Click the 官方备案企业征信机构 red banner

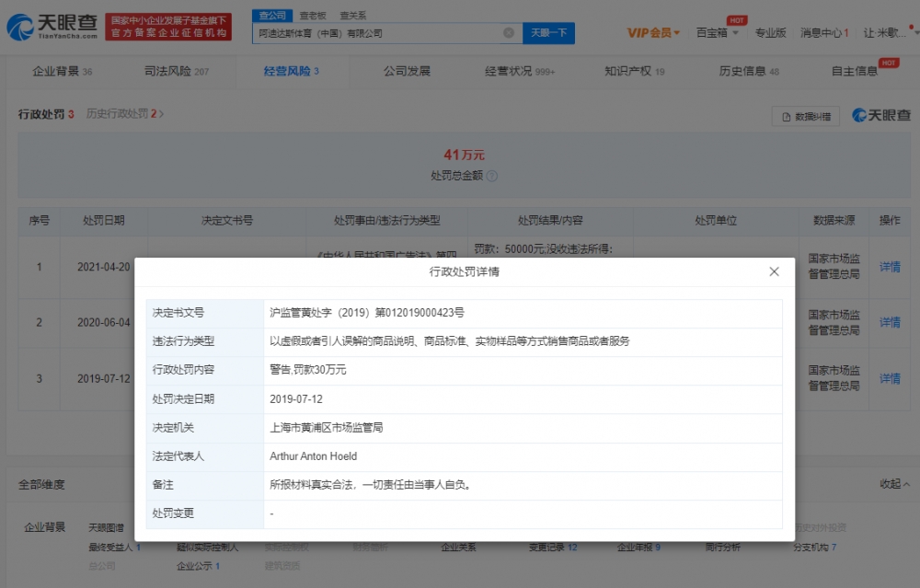tap(168, 27)
